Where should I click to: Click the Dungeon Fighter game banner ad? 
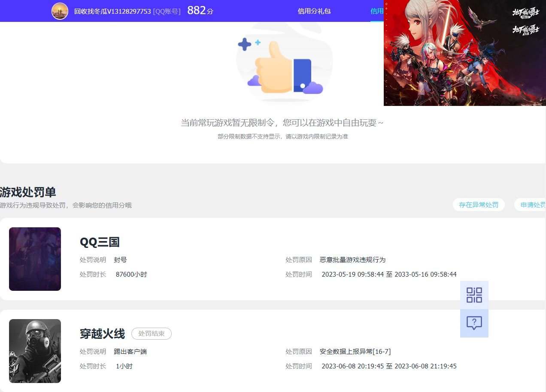coord(465,53)
